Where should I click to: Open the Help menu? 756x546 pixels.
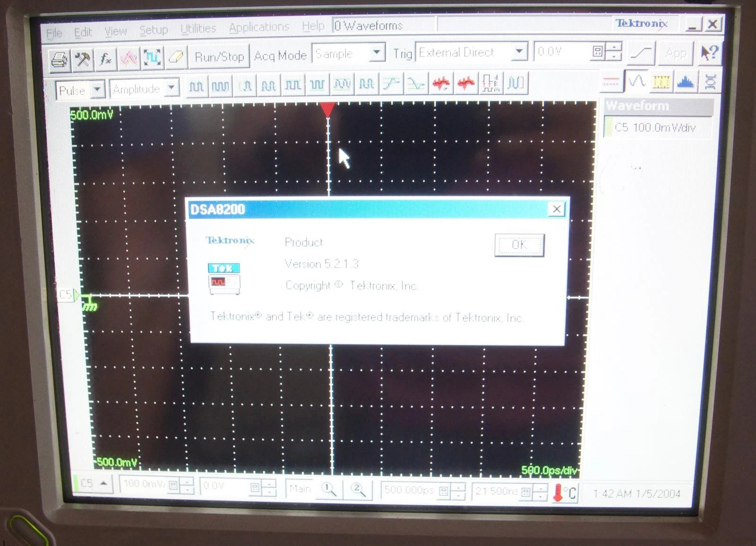[313, 26]
